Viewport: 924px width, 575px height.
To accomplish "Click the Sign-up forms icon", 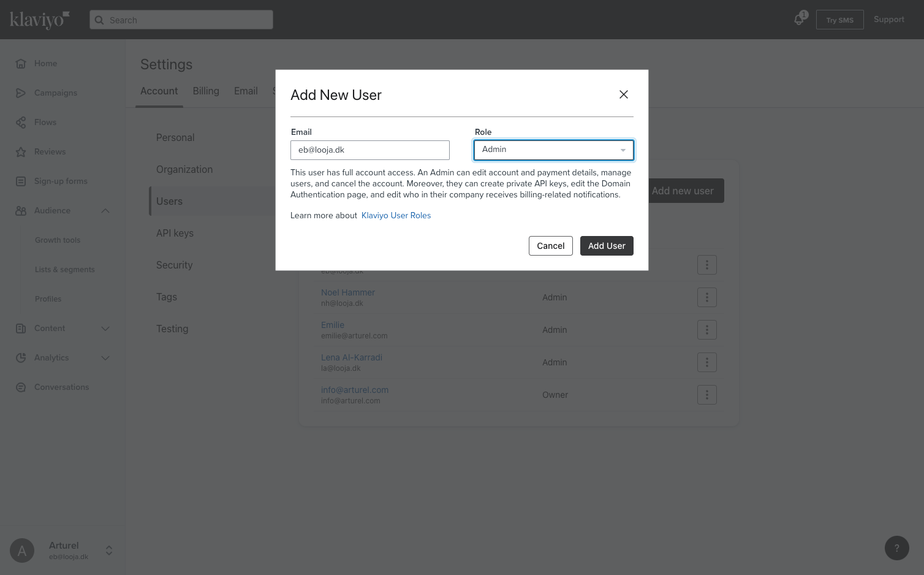I will [x=21, y=181].
